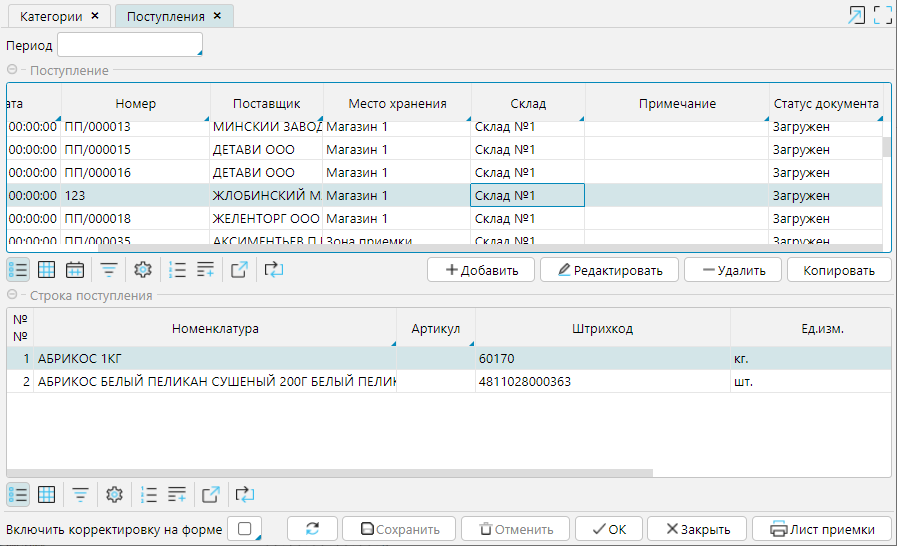Click horizontal scrollbar of receipt lines table
The height and width of the screenshot is (546, 897).
(330, 473)
